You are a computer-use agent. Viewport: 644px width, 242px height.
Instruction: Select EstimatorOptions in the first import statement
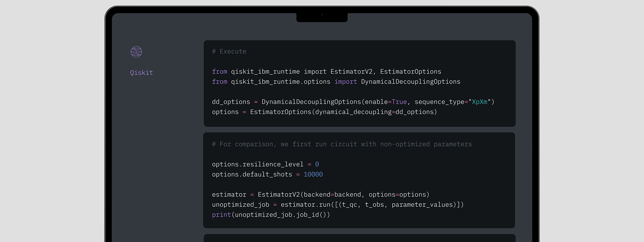pyautogui.click(x=411, y=72)
